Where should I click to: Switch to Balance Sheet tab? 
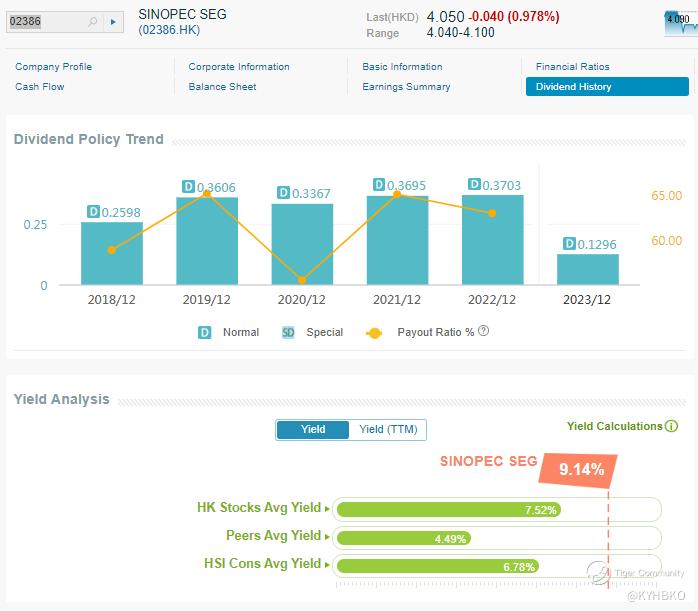click(222, 87)
